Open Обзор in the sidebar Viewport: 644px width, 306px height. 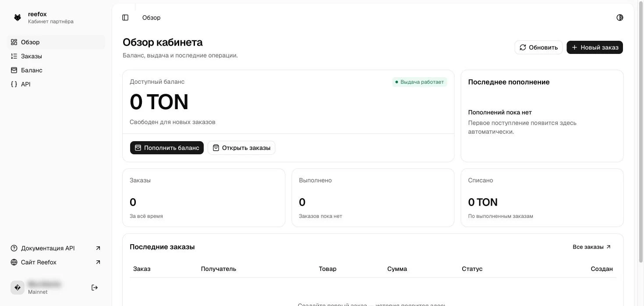56,42
